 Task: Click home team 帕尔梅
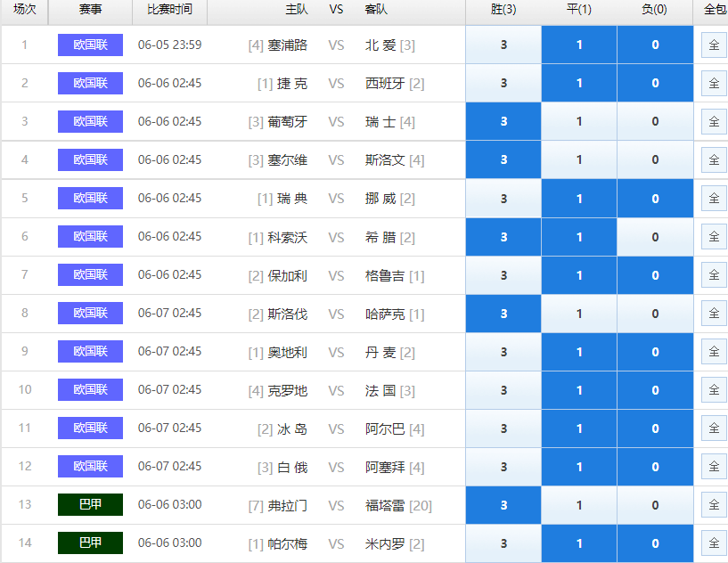pos(288,544)
